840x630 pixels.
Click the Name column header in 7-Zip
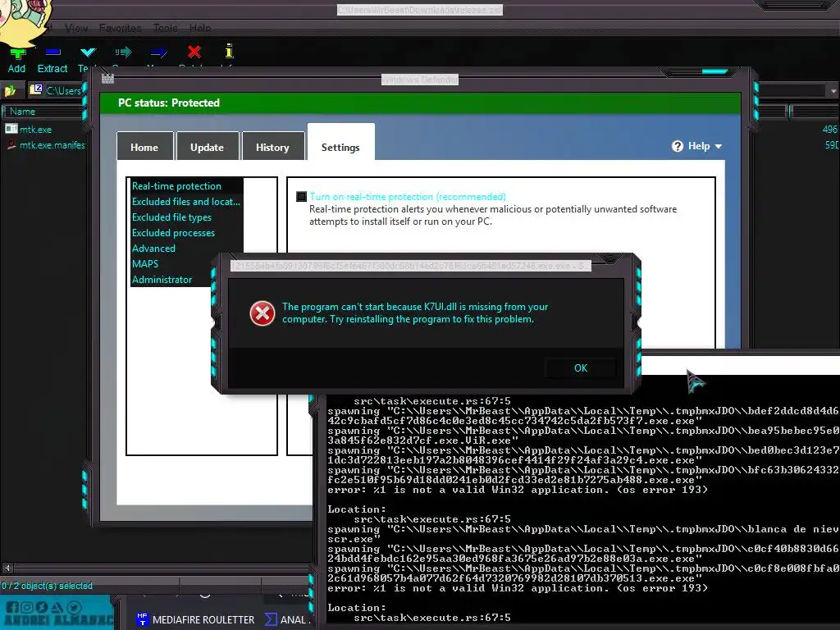click(x=44, y=112)
